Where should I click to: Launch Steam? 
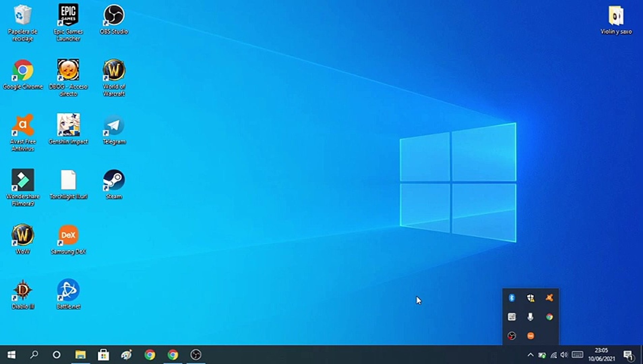click(114, 180)
